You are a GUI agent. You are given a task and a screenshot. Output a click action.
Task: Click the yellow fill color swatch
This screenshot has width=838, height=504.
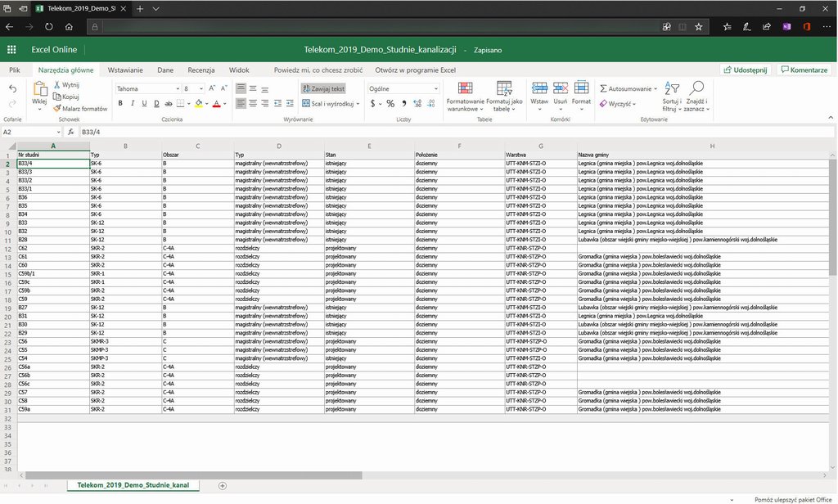[x=198, y=104]
